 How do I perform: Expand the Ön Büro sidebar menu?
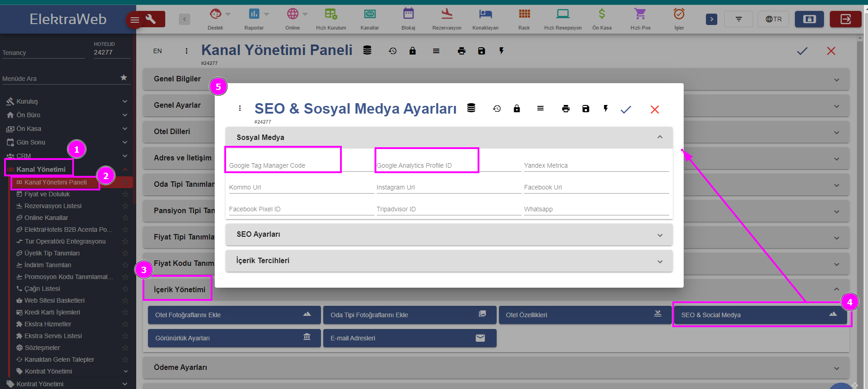(x=66, y=115)
